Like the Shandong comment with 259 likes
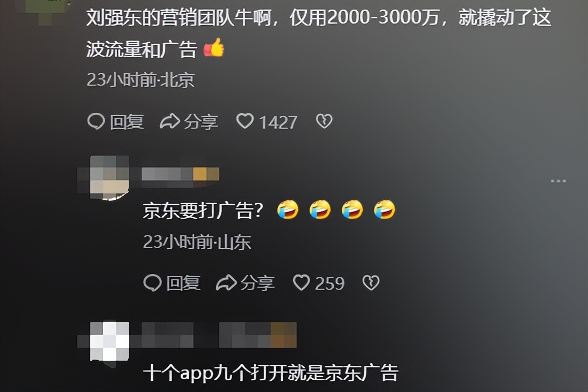 (301, 282)
